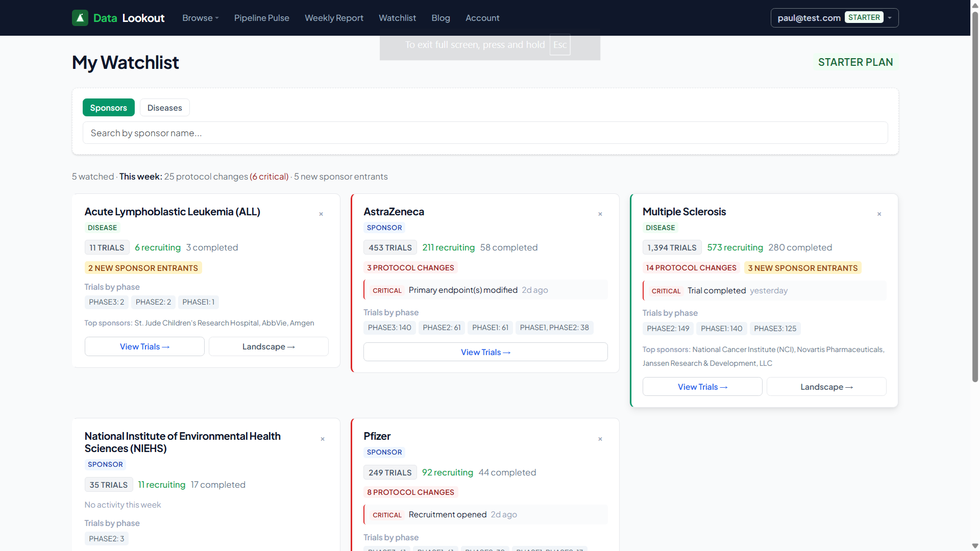Switch to the Sponsors filter tab

coord(108,108)
